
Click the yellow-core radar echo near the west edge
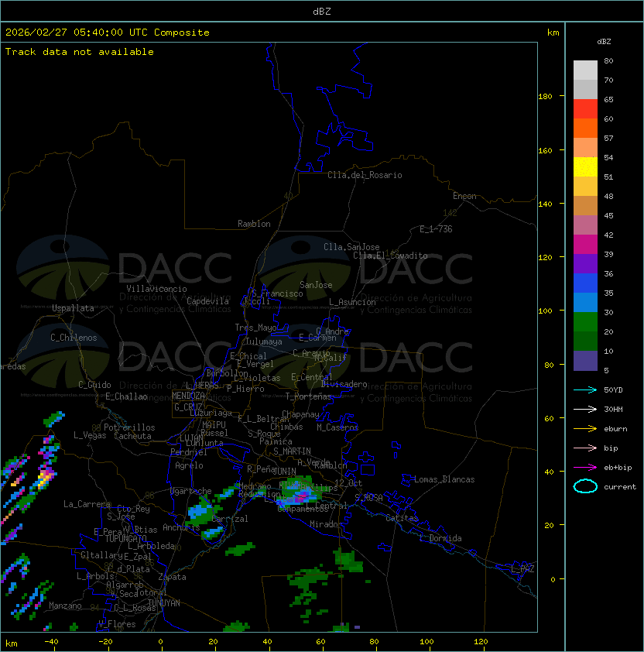point(43,477)
